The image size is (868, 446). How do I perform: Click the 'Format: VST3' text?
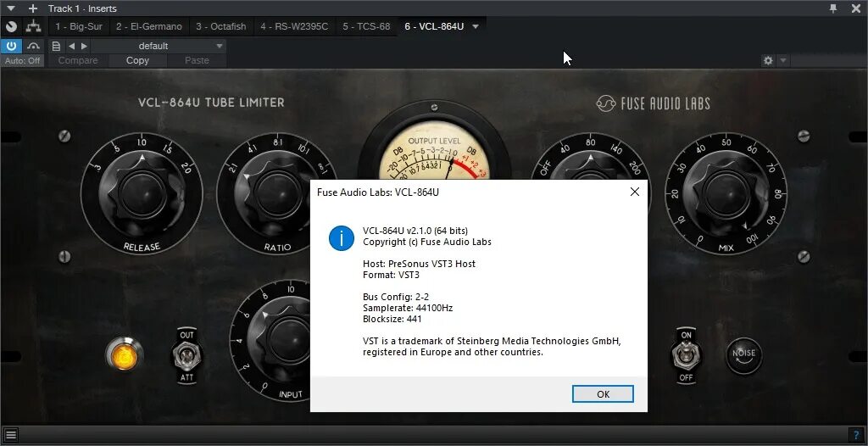(x=392, y=275)
